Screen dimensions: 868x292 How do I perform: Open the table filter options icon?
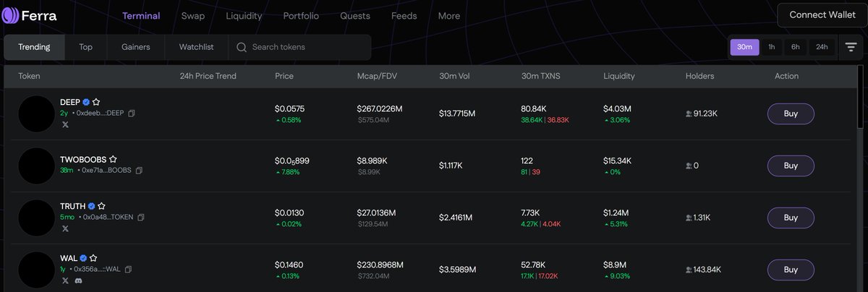point(851,47)
